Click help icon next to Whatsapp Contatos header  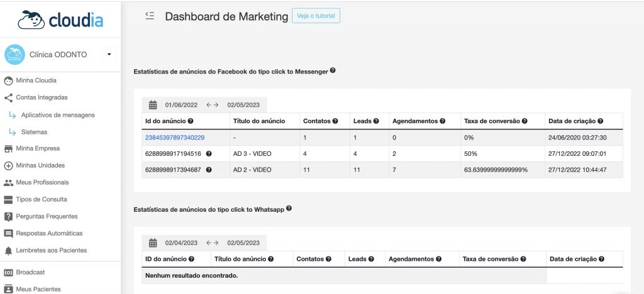coord(328,259)
